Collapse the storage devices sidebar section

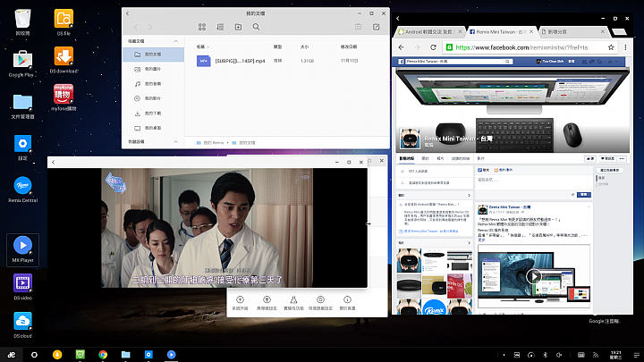tap(176, 141)
